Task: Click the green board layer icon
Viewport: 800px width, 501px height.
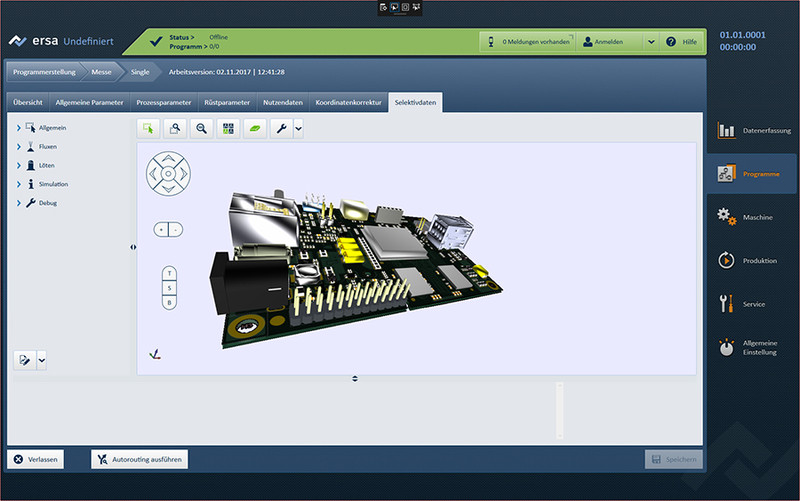Action: coord(256,129)
